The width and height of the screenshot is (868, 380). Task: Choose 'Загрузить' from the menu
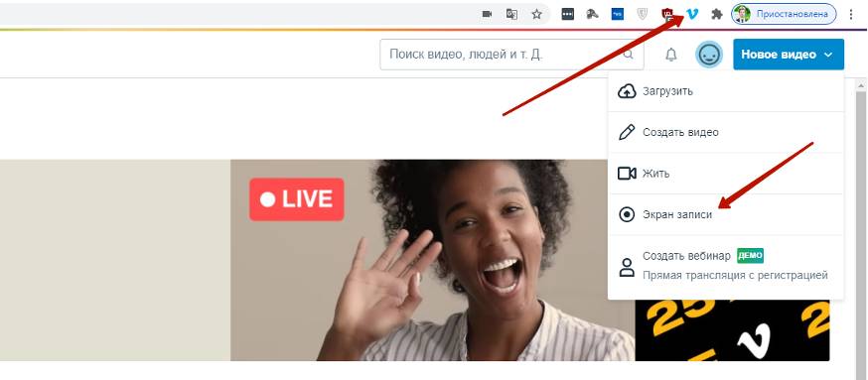click(726, 91)
